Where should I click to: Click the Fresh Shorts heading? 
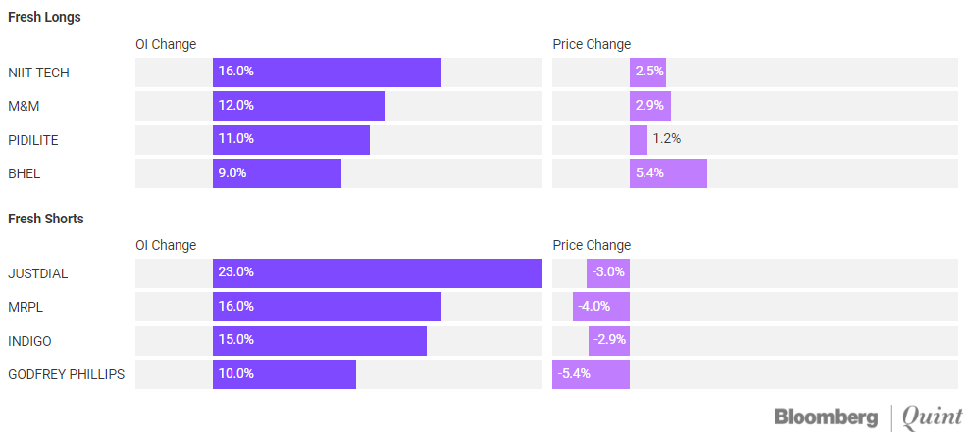pos(46,219)
